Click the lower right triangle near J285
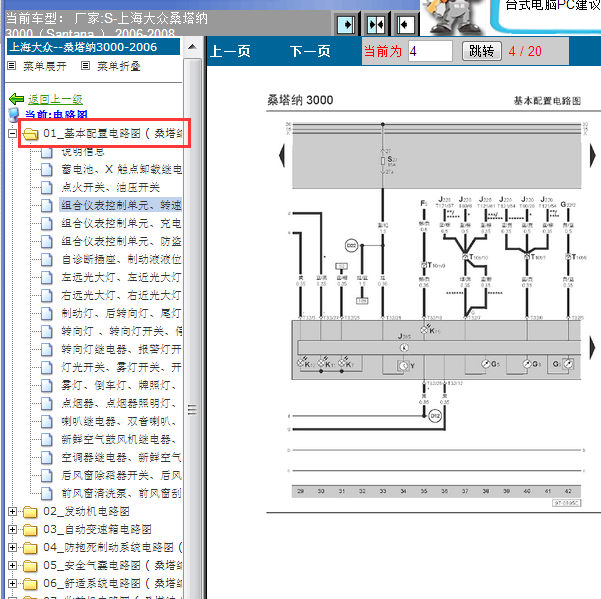601x599 pixels. tap(593, 348)
